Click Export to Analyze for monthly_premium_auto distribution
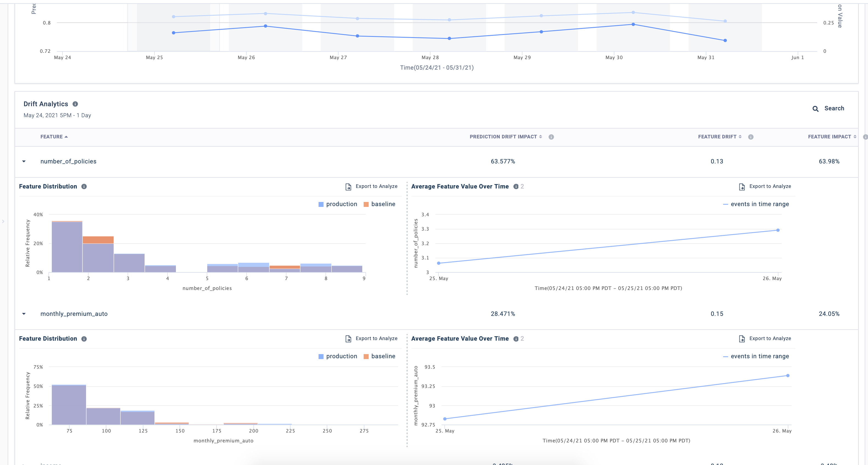 point(376,338)
